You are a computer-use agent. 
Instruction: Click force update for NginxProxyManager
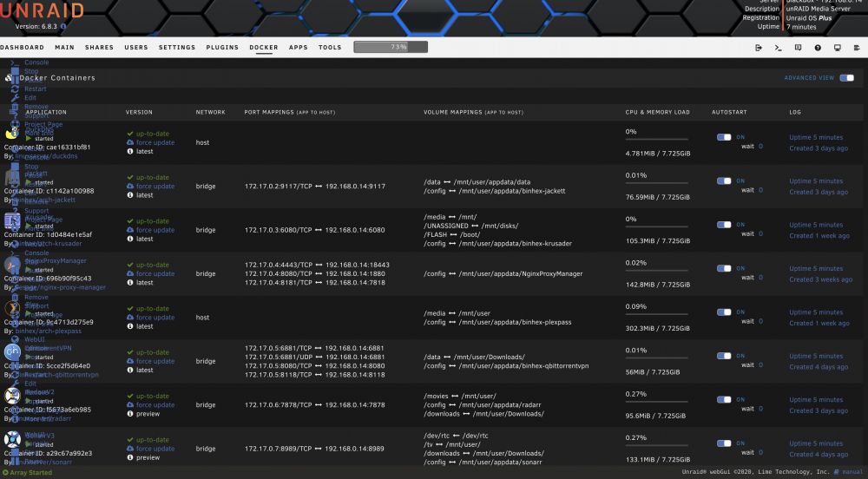point(155,274)
